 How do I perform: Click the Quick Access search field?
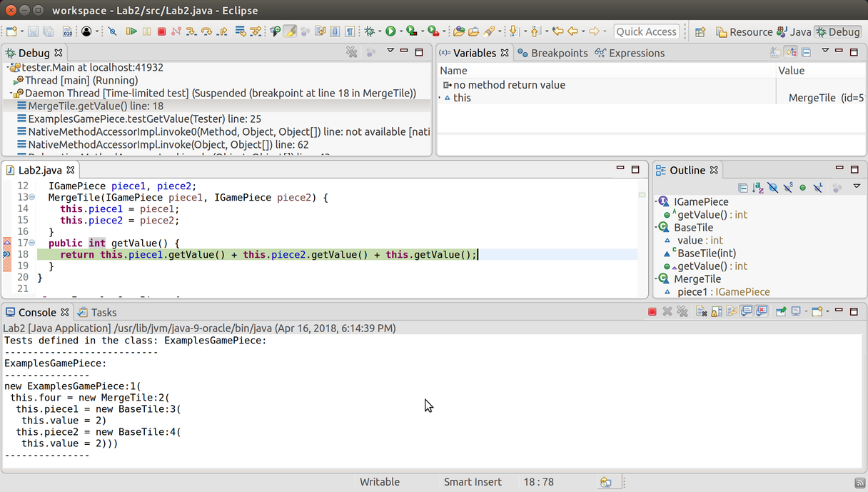(x=646, y=31)
